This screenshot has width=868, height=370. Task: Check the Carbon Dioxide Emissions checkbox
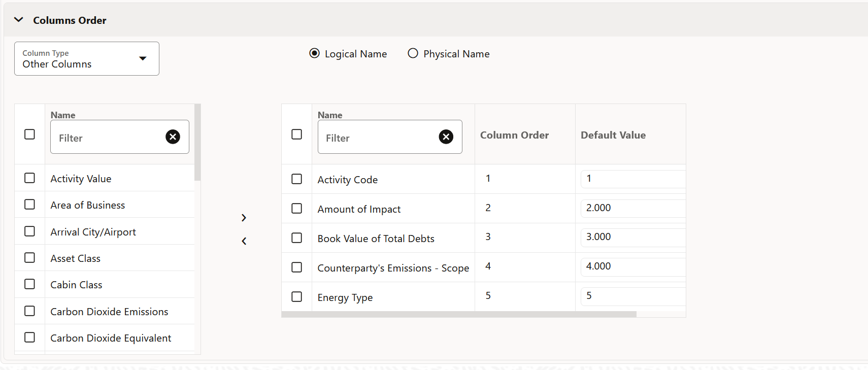point(30,311)
